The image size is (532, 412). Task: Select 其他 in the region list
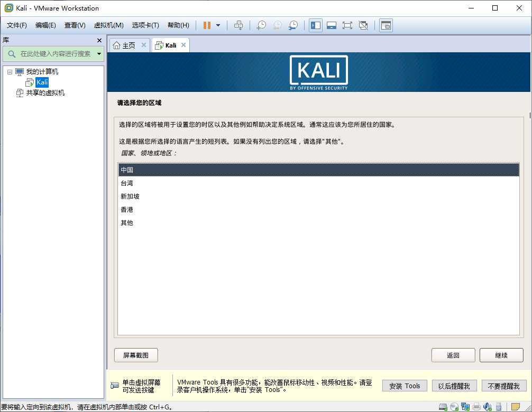point(318,222)
